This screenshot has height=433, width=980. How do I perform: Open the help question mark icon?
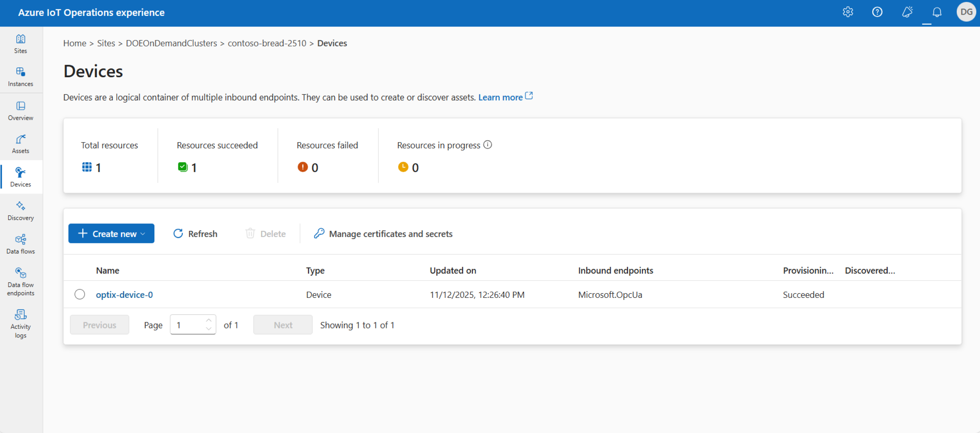click(877, 12)
